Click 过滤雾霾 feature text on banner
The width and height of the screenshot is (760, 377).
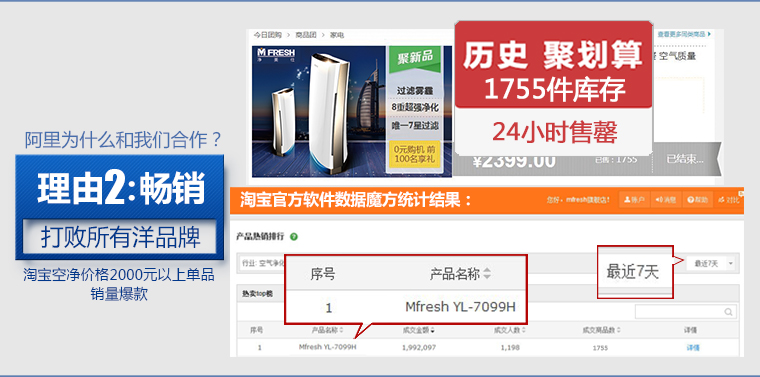tap(414, 90)
